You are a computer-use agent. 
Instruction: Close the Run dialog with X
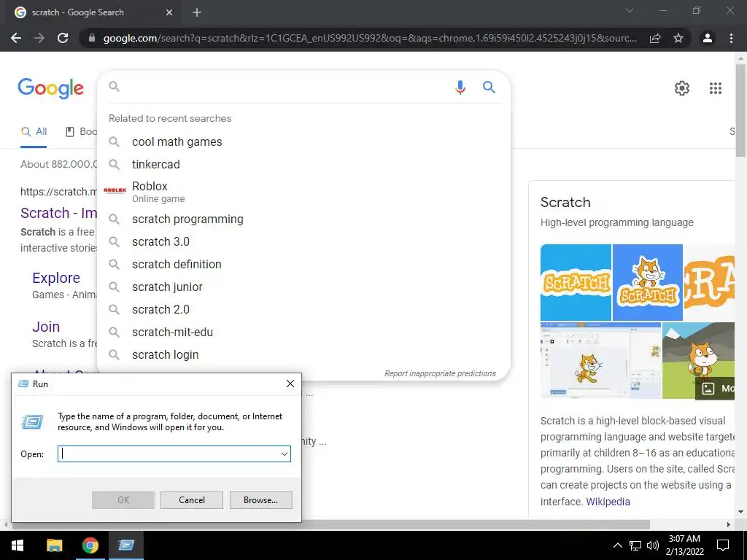(290, 384)
